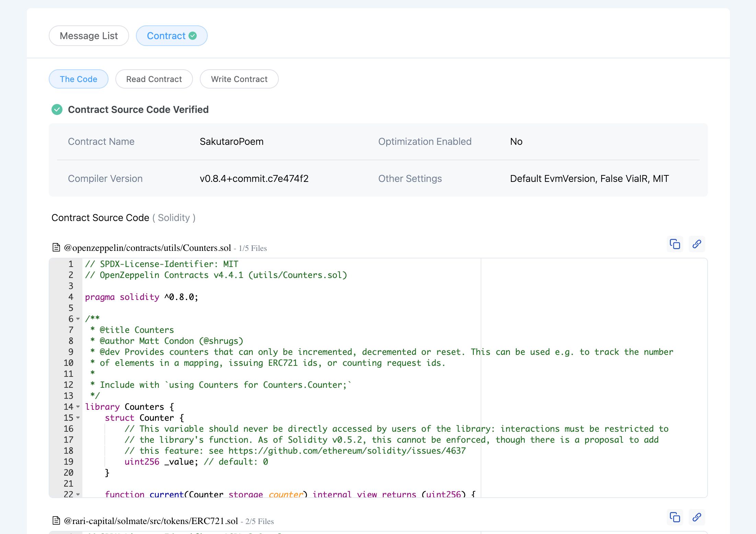
Task: Click the Optimization Enabled value No
Action: point(516,141)
